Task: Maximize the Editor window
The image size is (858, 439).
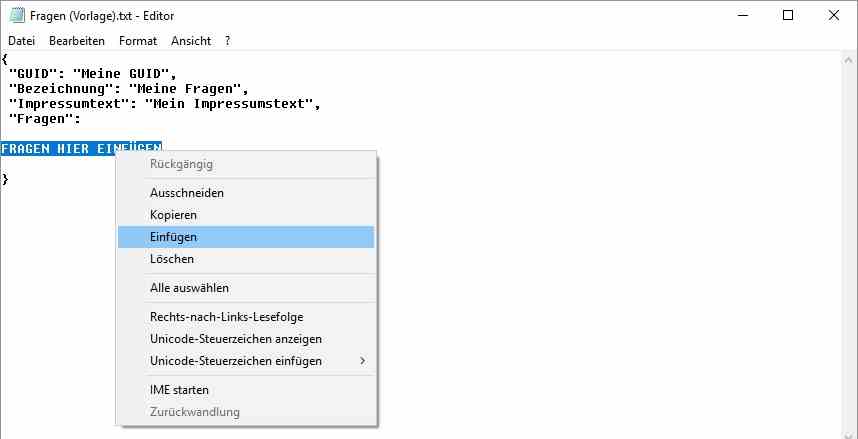Action: pyautogui.click(x=787, y=16)
